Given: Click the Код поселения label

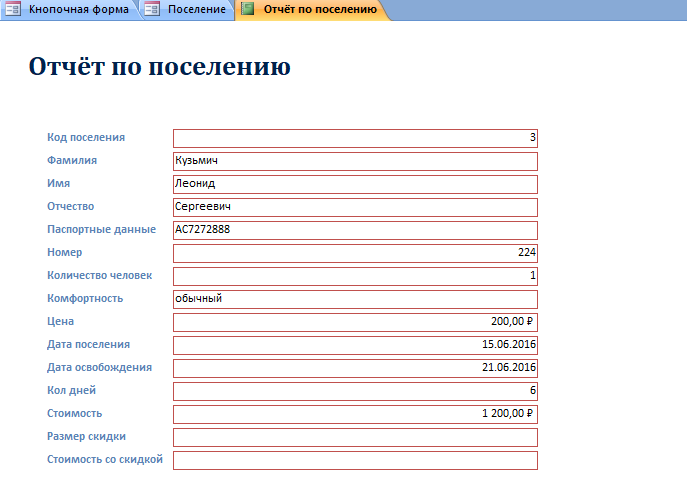Looking at the screenshot, I should tap(86, 138).
